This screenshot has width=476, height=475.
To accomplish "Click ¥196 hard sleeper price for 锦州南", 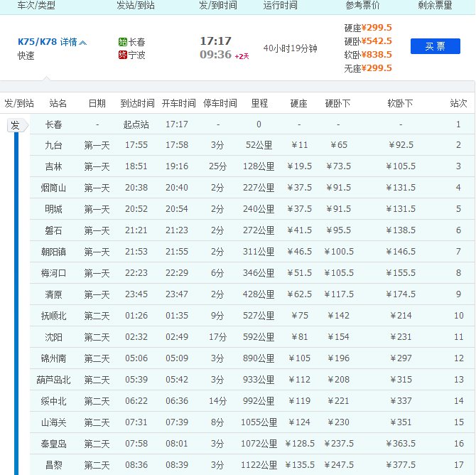I will coord(338,358).
